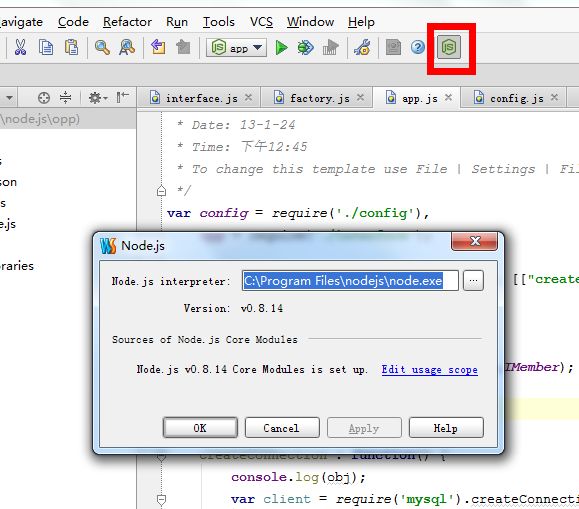Open the Help menu
The height and width of the screenshot is (509, 579).
pyautogui.click(x=361, y=22)
